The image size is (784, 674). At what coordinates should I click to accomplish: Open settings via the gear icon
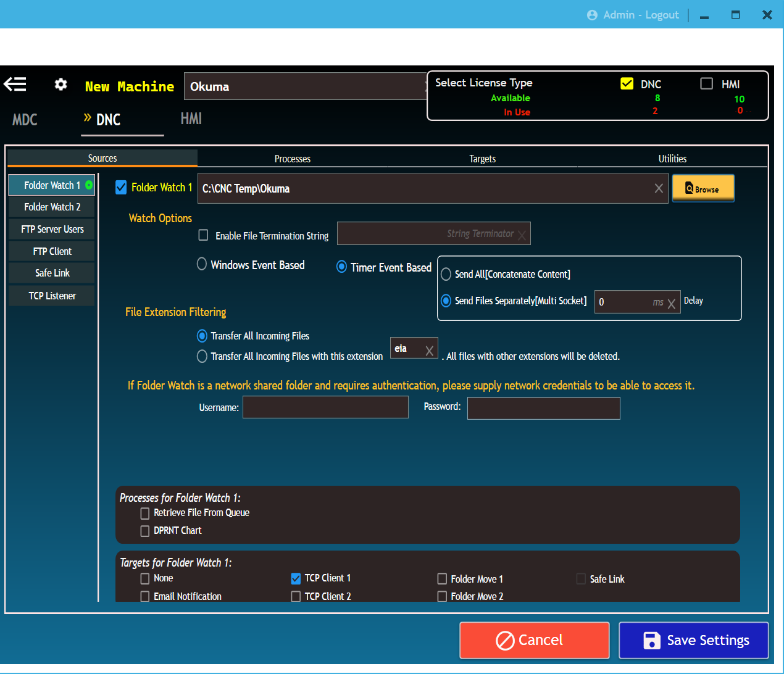tap(60, 85)
